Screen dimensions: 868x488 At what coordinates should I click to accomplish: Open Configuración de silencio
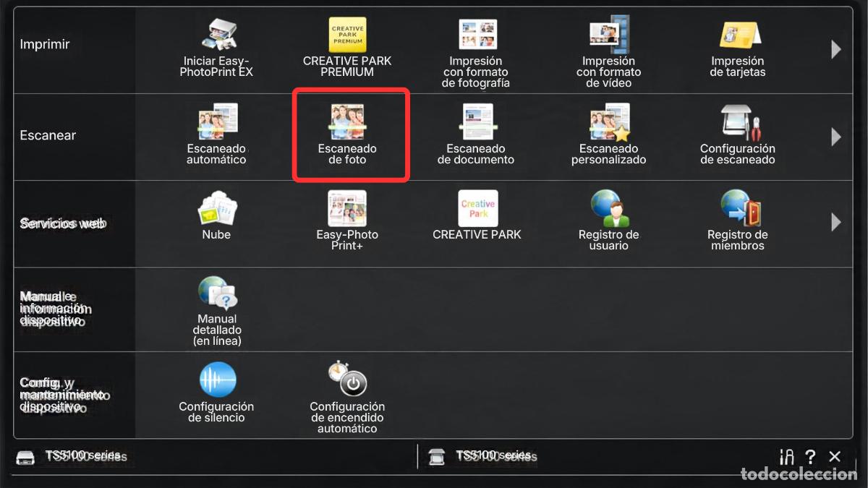(216, 392)
